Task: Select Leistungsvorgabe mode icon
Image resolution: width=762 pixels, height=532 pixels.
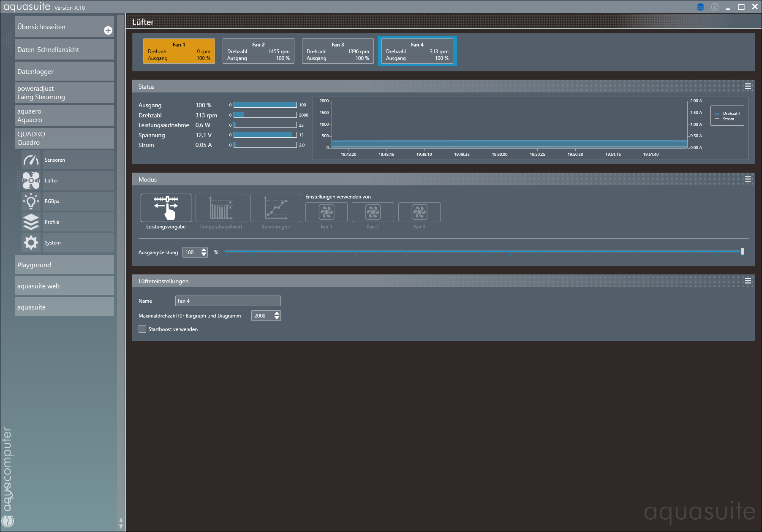Action: coord(166,208)
